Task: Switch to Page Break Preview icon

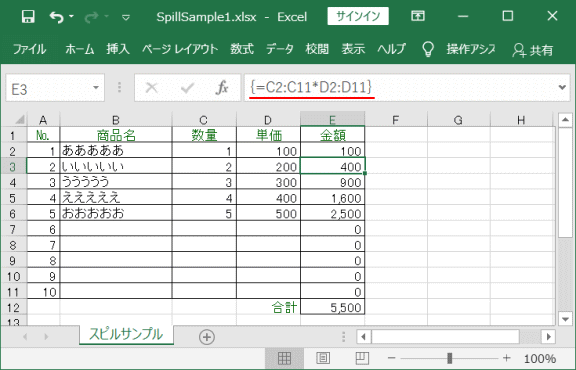Action: coord(362,358)
